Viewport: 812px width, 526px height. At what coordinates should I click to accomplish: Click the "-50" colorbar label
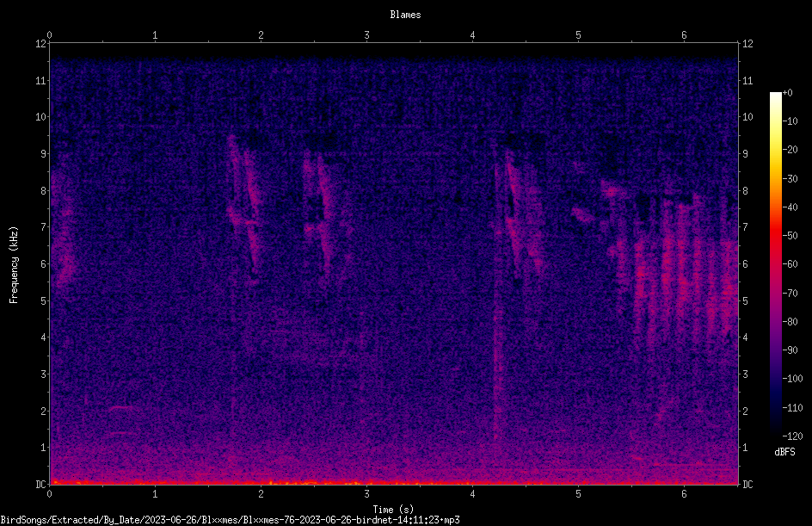click(x=790, y=236)
